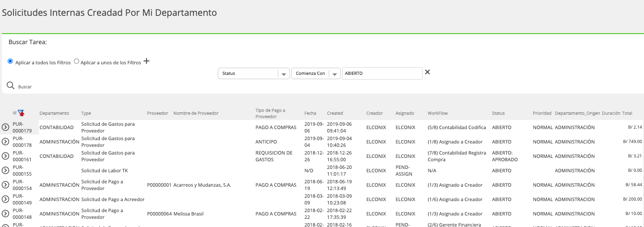The height and width of the screenshot is (227, 644).
Task: Open row PUR-0000148 arrow icon
Action: pyautogui.click(x=5, y=214)
